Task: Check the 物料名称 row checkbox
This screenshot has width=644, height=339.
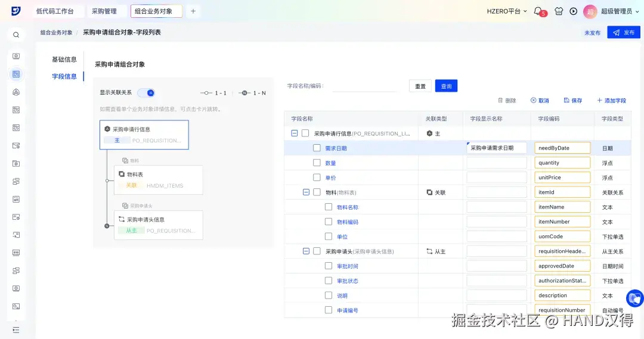Action: (328, 207)
